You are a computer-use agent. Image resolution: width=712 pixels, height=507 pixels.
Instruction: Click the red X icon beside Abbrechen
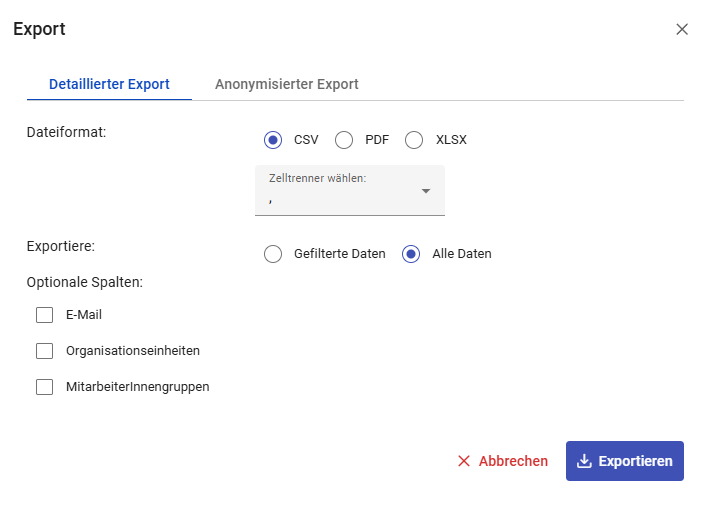[x=464, y=461]
